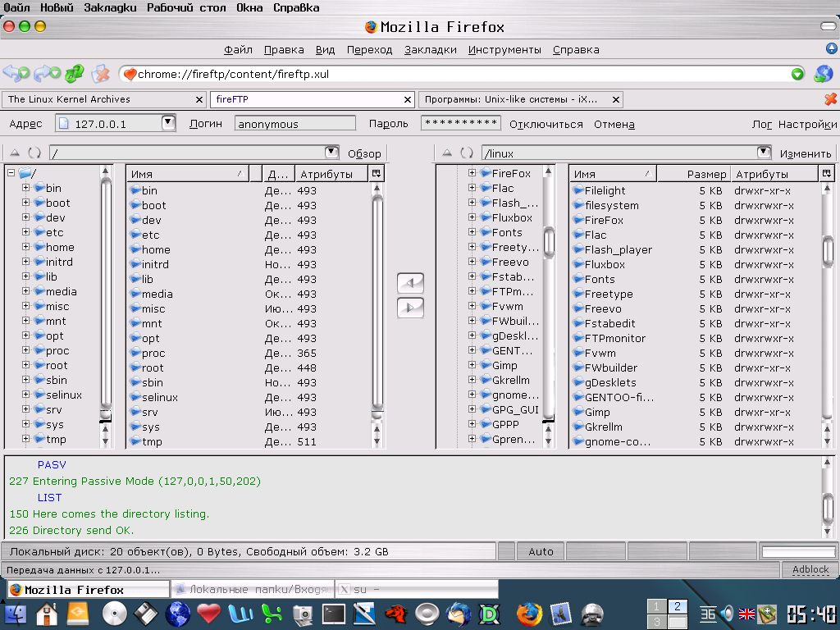Download selected file with left arrow button
Screen dimensions: 840x630
(x=410, y=283)
